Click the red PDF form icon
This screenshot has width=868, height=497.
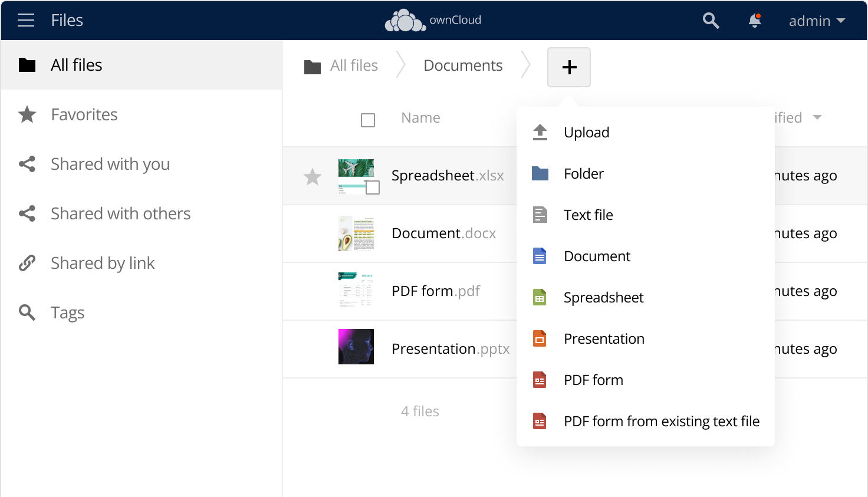click(x=540, y=380)
